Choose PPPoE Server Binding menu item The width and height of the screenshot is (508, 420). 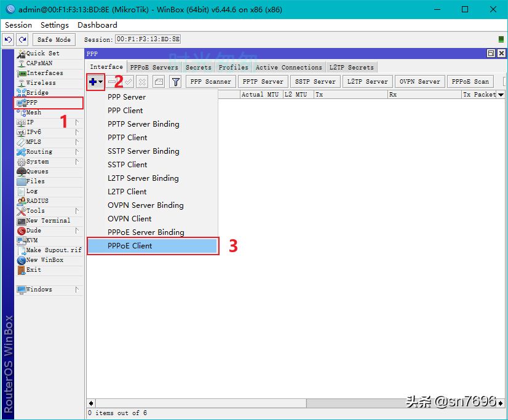[153, 232]
